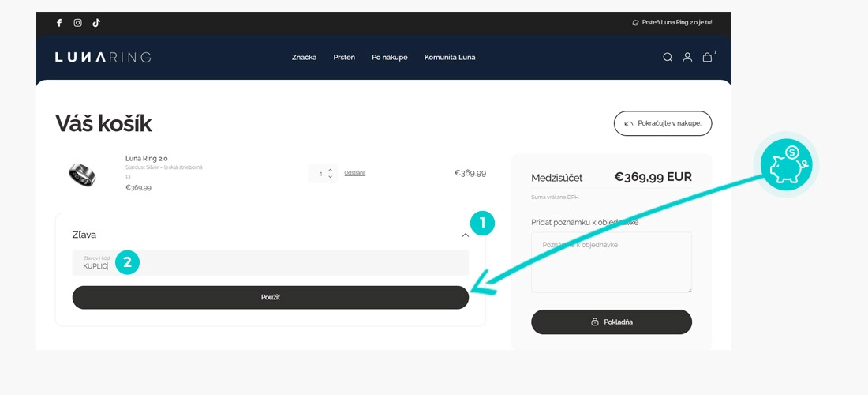
Task: Click the Stardust Silver variant text
Action: (164, 167)
